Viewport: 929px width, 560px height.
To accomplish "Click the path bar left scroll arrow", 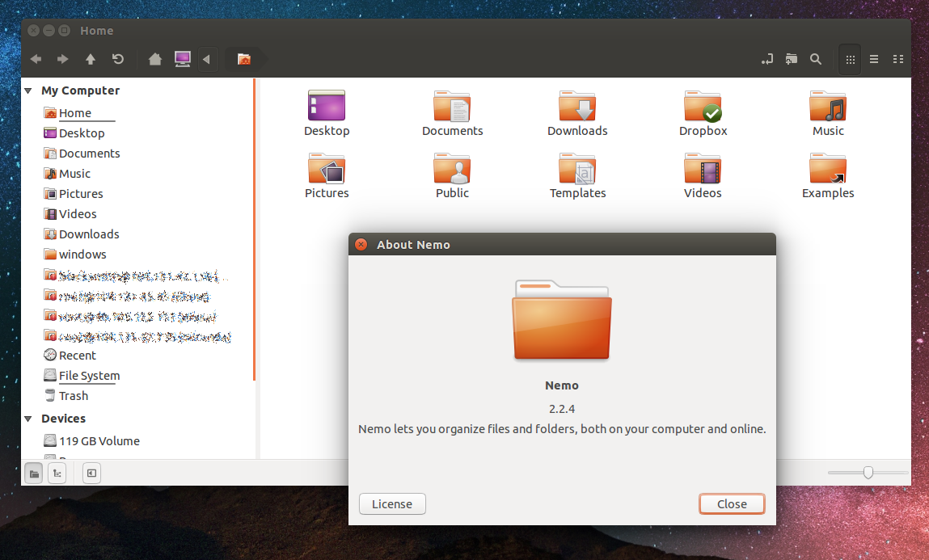I will (x=207, y=59).
